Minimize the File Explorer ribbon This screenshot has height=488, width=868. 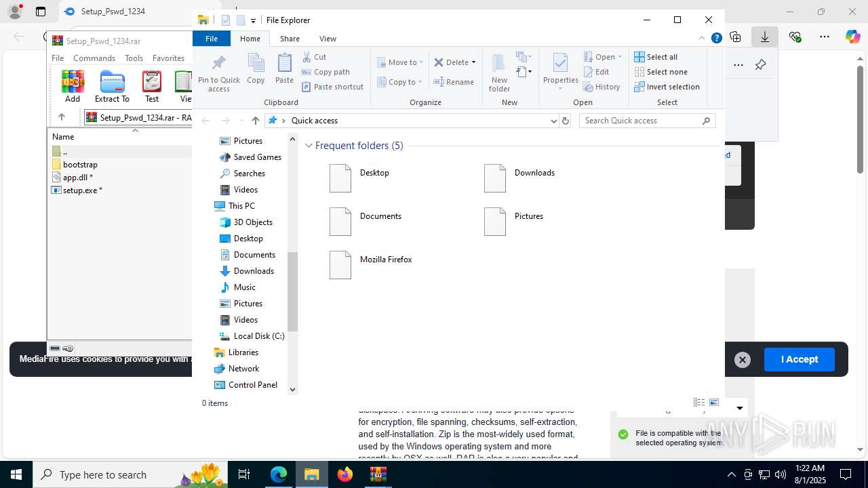702,39
